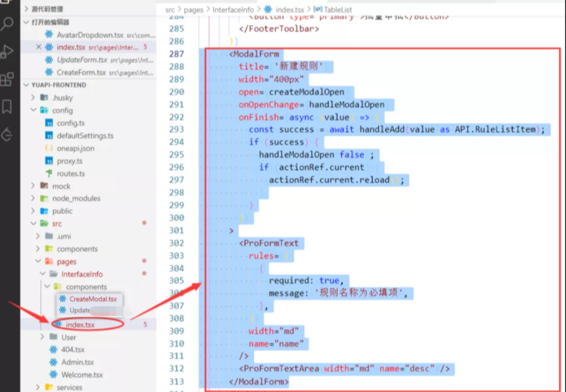Collapse the src folder chevron
Image resolution: width=566 pixels, height=392 pixels.
pyautogui.click(x=33, y=224)
